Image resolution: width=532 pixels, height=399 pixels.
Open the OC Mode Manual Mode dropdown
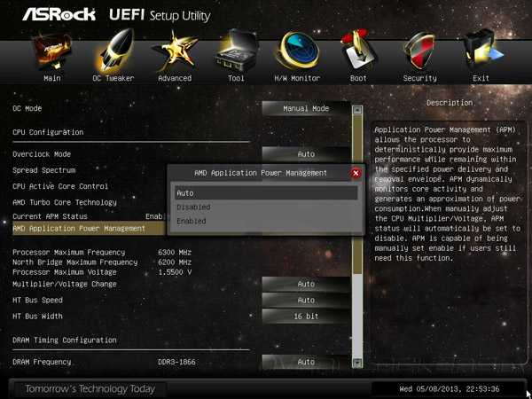pos(306,108)
